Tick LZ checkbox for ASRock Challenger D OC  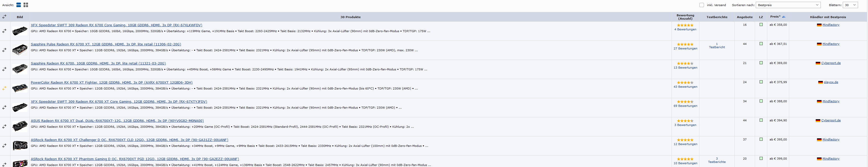pos(761,139)
